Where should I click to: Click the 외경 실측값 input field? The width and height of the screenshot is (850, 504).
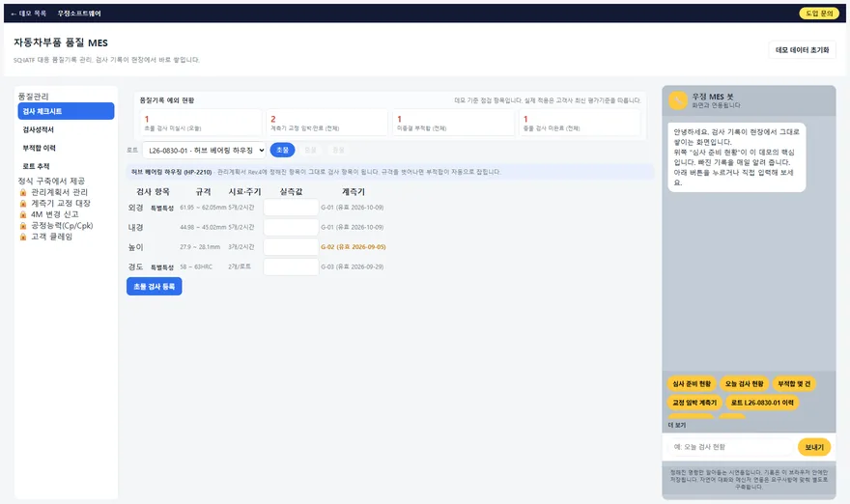coord(291,207)
